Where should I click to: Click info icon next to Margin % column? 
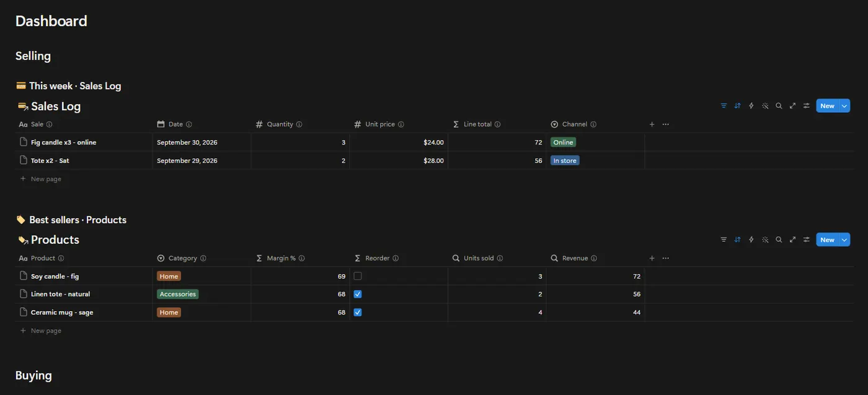(x=301, y=259)
